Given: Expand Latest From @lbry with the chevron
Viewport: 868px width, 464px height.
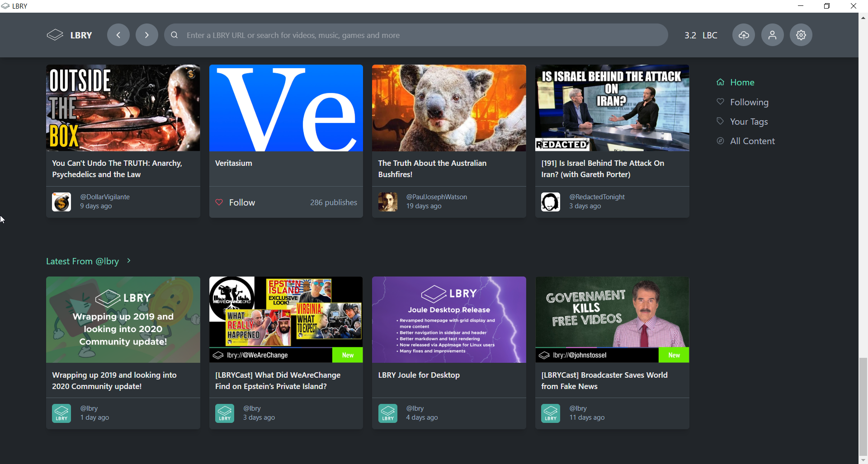Looking at the screenshot, I should [x=129, y=261].
